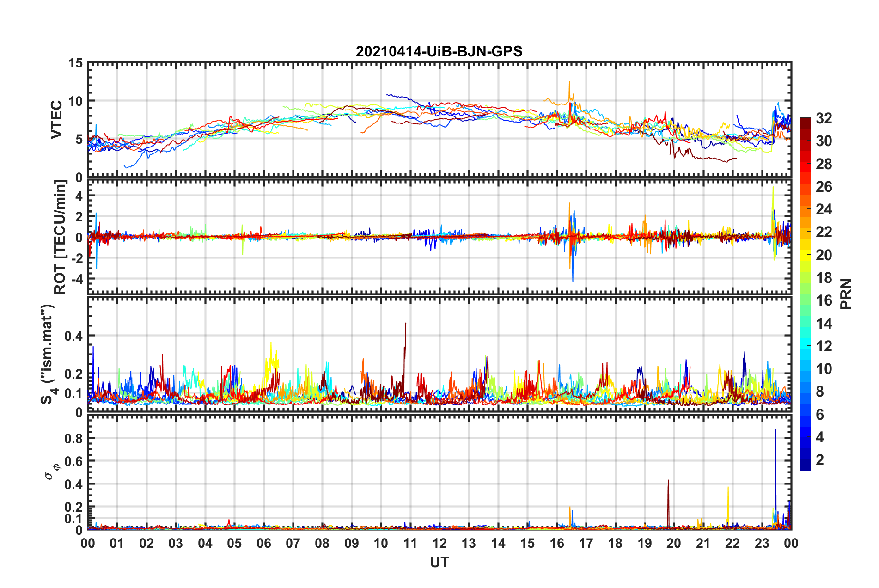Click x-axis hour tick label 19
This screenshot has width=879, height=588.
tap(645, 543)
